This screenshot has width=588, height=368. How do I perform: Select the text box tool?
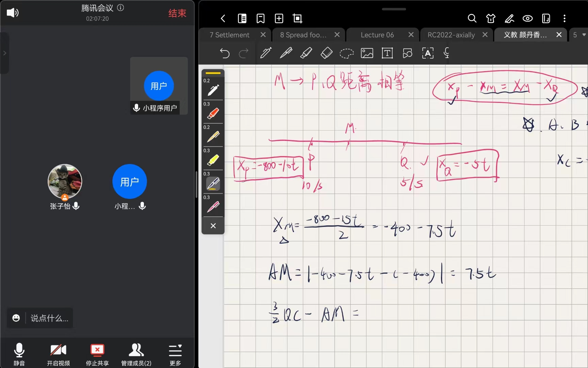pos(387,53)
